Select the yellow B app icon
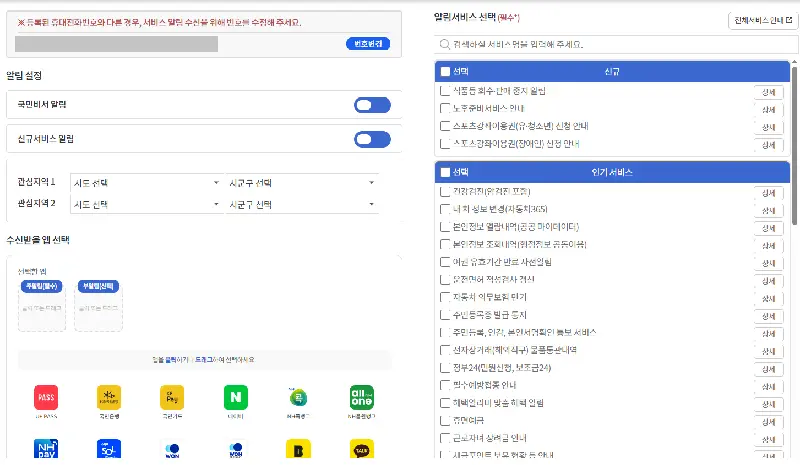This screenshot has width=800, height=465. click(298, 449)
